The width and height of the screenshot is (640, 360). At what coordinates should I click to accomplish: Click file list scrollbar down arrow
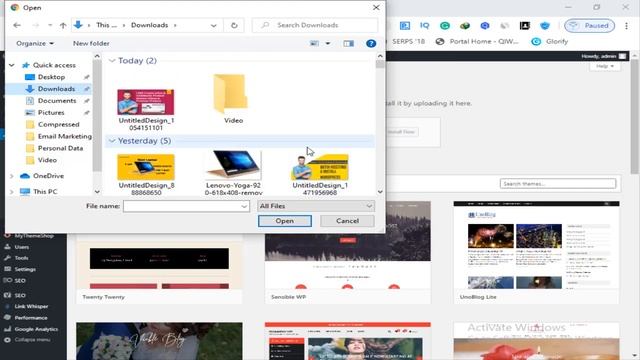click(x=380, y=191)
